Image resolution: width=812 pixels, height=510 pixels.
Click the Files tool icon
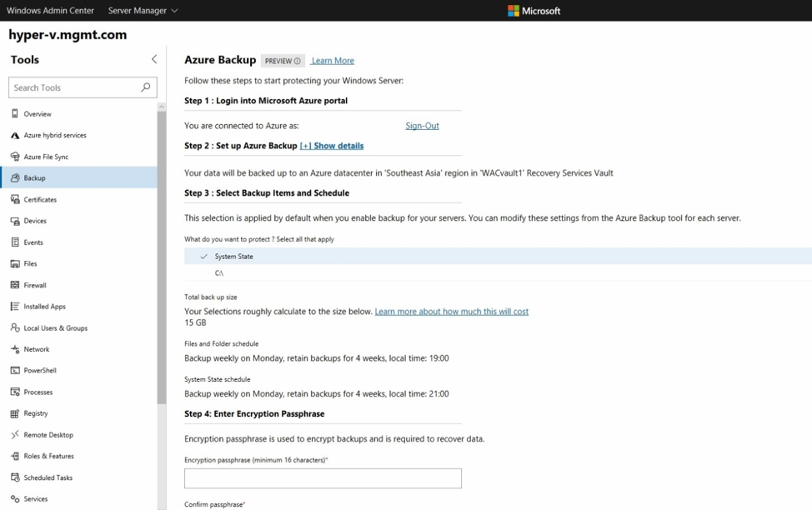[x=15, y=263]
